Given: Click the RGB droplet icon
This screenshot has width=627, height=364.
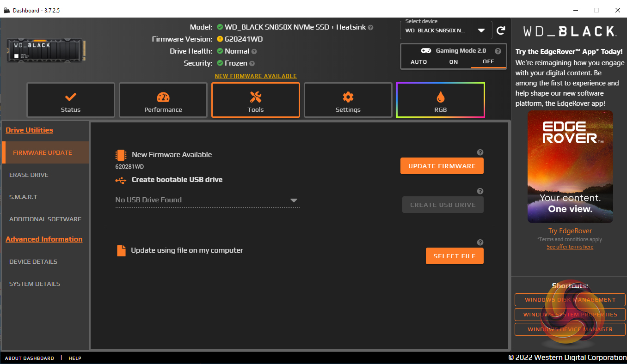Looking at the screenshot, I should [x=441, y=97].
